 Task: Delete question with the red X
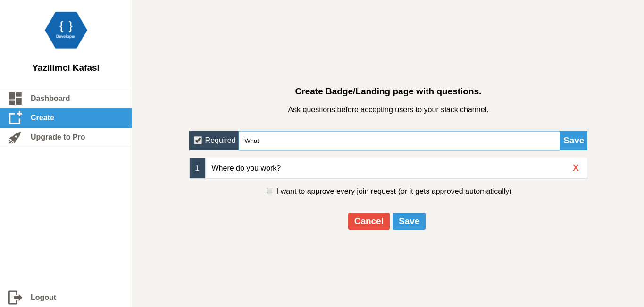click(x=576, y=168)
